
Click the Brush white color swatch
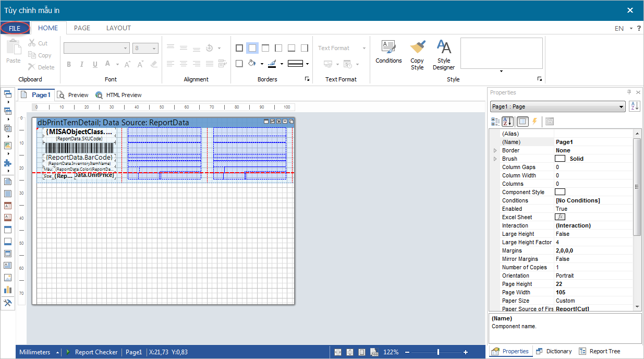pyautogui.click(x=560, y=159)
